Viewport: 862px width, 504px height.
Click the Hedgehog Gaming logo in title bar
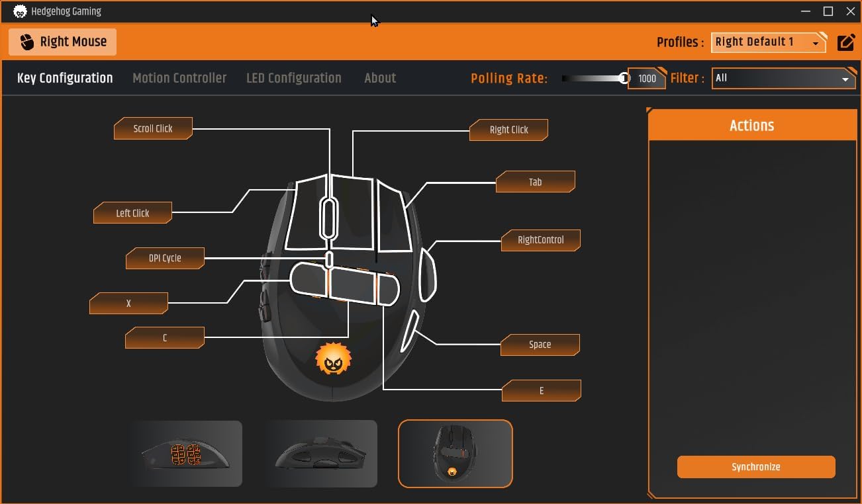click(20, 11)
